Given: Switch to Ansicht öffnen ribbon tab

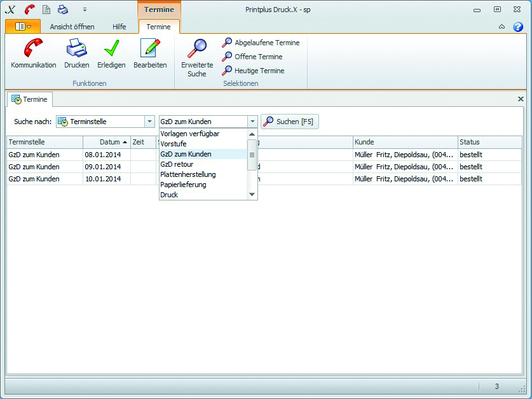Looking at the screenshot, I should point(72,27).
